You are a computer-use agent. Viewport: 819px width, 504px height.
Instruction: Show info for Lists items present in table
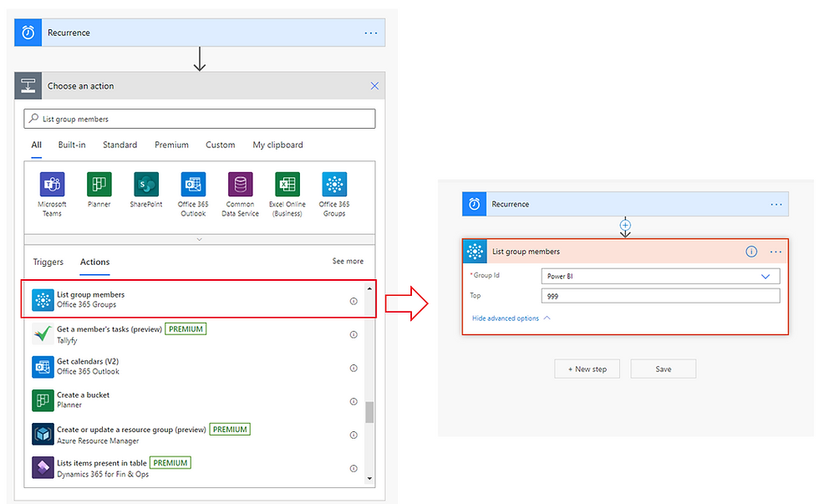pos(354,469)
